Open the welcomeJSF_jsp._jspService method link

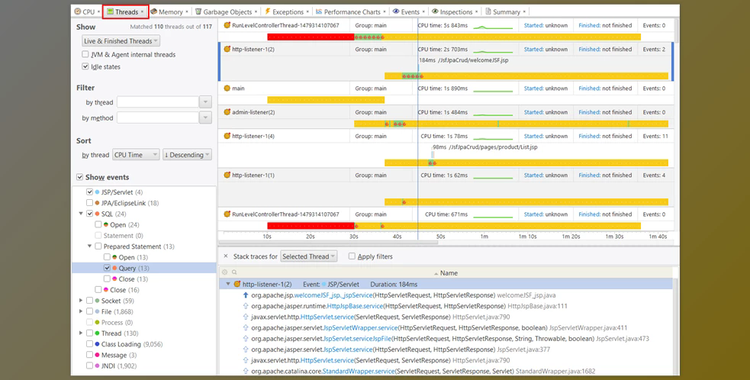tap(332, 295)
